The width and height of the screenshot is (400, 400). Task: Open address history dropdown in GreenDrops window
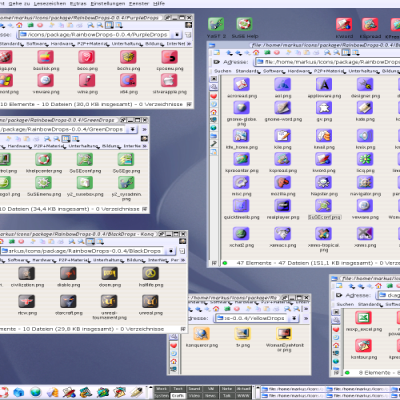point(132,129)
